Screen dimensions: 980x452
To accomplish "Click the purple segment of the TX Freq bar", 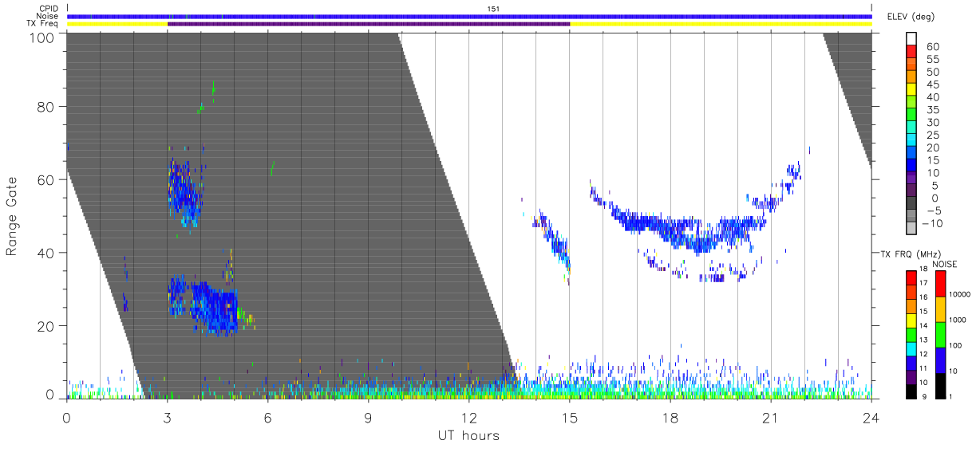I will pos(369,24).
